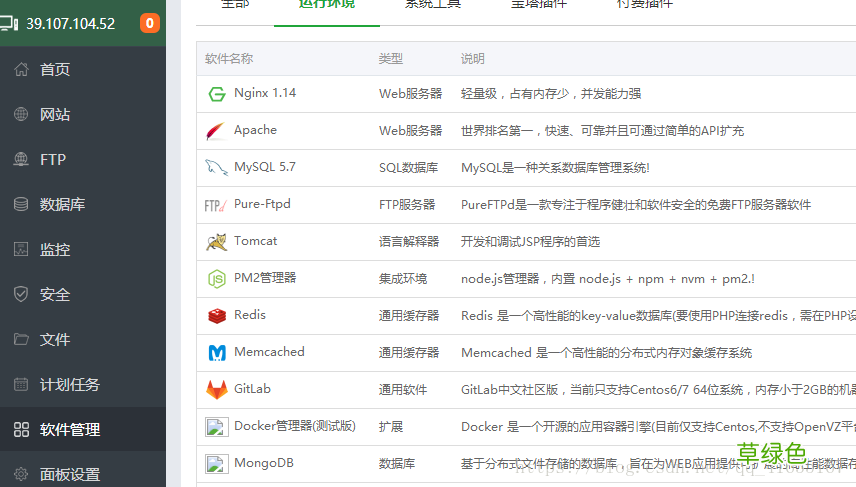The width and height of the screenshot is (856, 487).
Task: Click the MongoDB software name
Action: (264, 463)
